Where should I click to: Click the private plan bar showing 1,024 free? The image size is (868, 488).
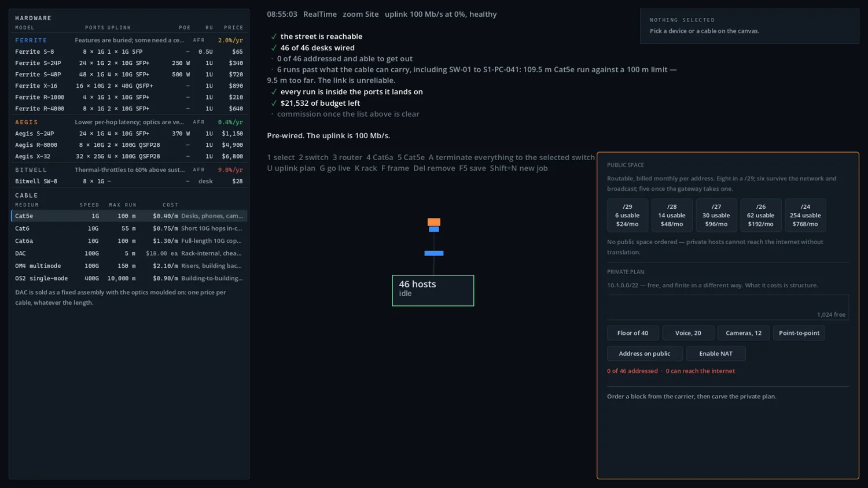728,307
